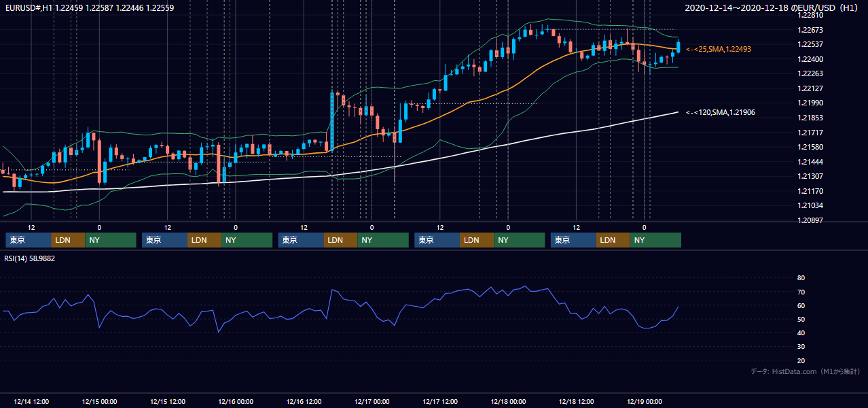
Task: Click the 12/17 12:00 time axis label
Action: pyautogui.click(x=440, y=401)
